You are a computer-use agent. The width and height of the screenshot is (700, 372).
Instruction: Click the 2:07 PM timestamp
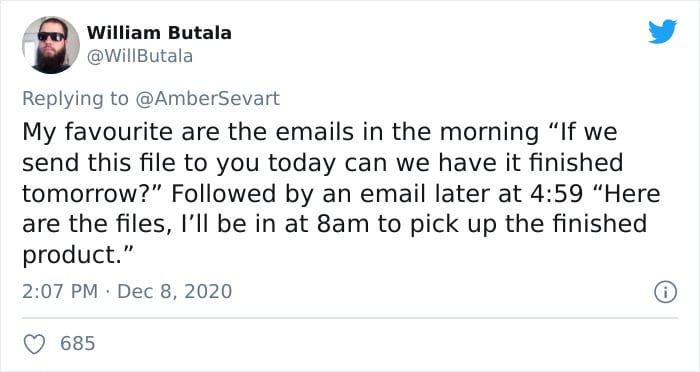[60, 292]
